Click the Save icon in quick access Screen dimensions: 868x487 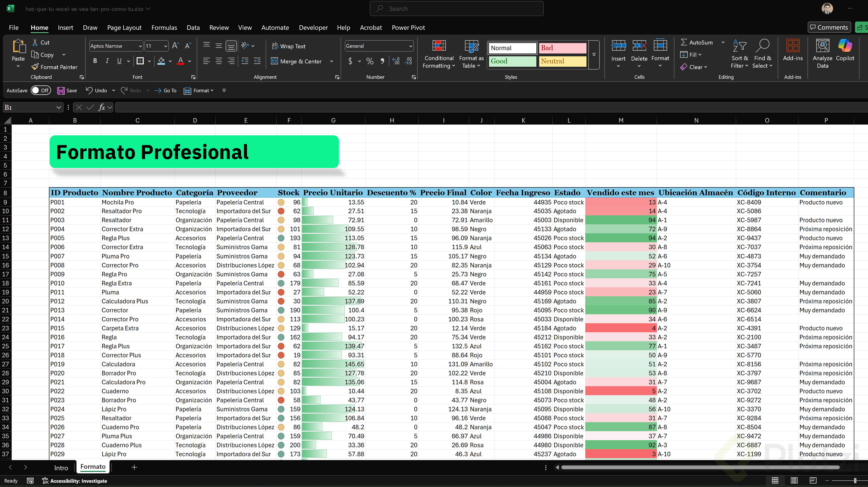tap(61, 90)
